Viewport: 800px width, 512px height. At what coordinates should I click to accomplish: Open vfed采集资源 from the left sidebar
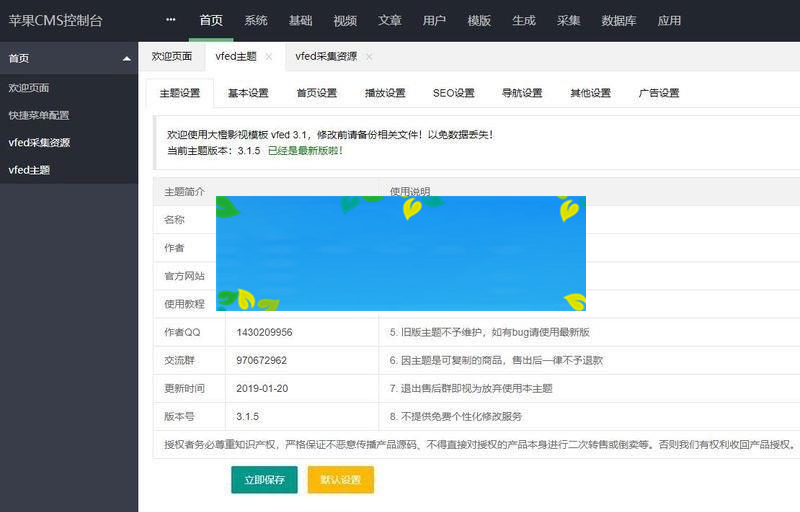click(39, 142)
